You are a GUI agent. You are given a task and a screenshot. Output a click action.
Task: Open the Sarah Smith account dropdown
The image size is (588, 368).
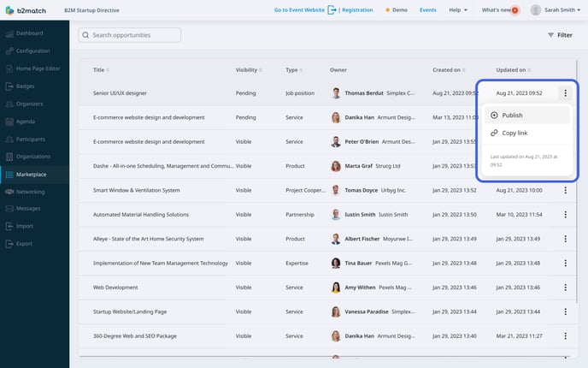(562, 10)
